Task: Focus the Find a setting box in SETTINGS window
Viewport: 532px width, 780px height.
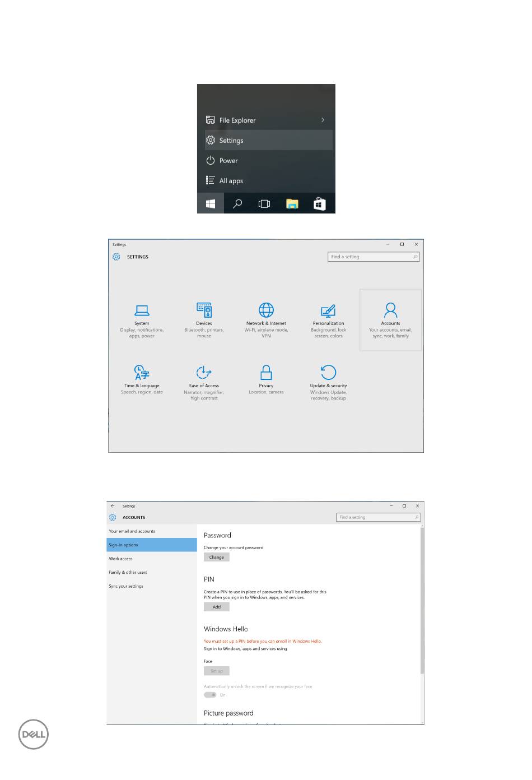Action: (374, 257)
